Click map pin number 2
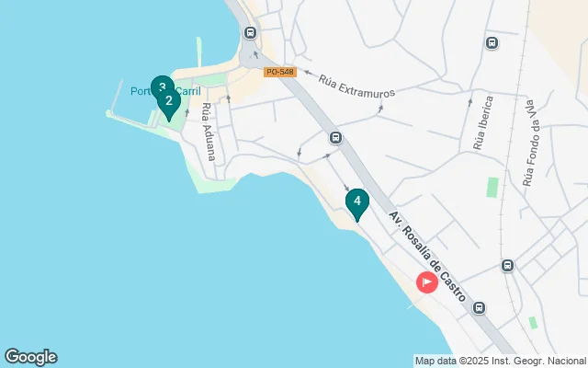 coord(169,104)
